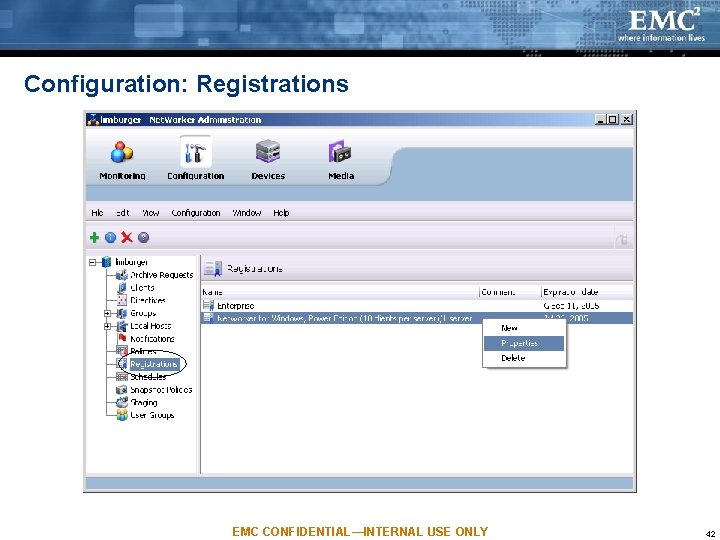The height and width of the screenshot is (540, 720).
Task: Click the User Groups tree icon
Action: pyautogui.click(x=122, y=415)
